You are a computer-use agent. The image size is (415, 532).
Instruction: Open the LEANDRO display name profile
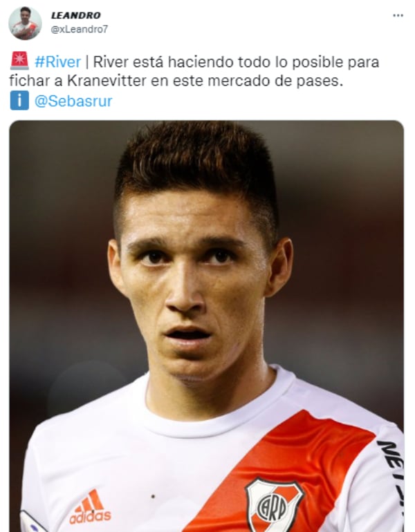(x=75, y=15)
